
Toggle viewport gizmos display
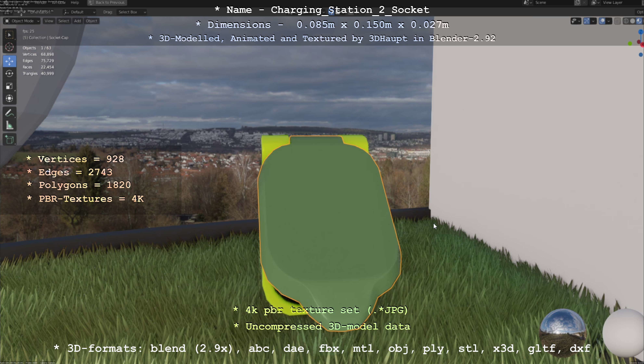(587, 21)
